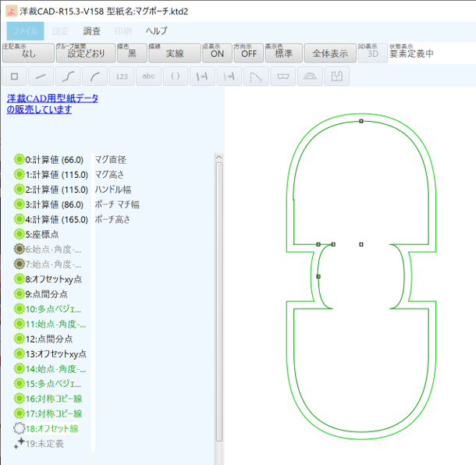The height and width of the screenshot is (465, 476).
Task: Select the trapezoid pocket tool icon
Action: pyautogui.click(x=283, y=76)
